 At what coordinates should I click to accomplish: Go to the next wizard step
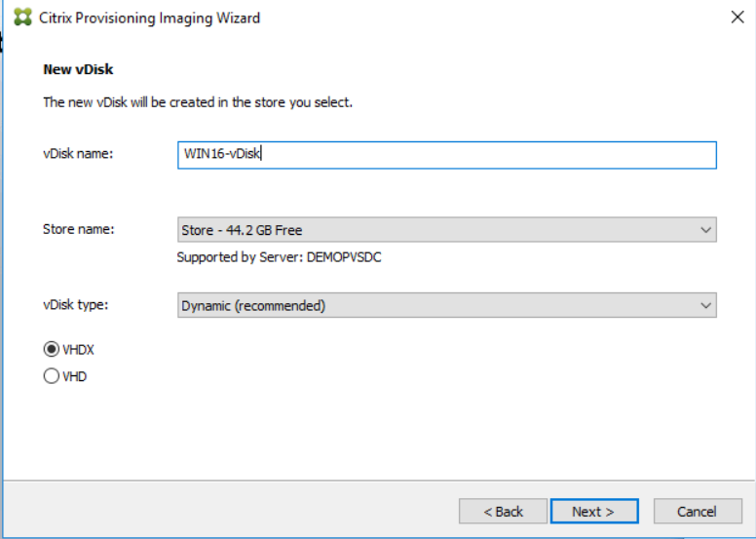pyautogui.click(x=594, y=512)
